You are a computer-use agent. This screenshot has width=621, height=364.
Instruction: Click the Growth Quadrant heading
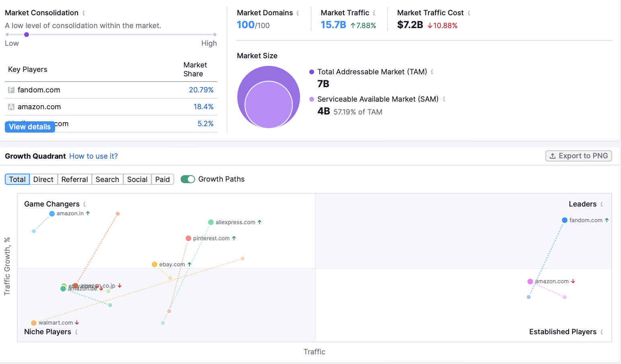pos(35,156)
